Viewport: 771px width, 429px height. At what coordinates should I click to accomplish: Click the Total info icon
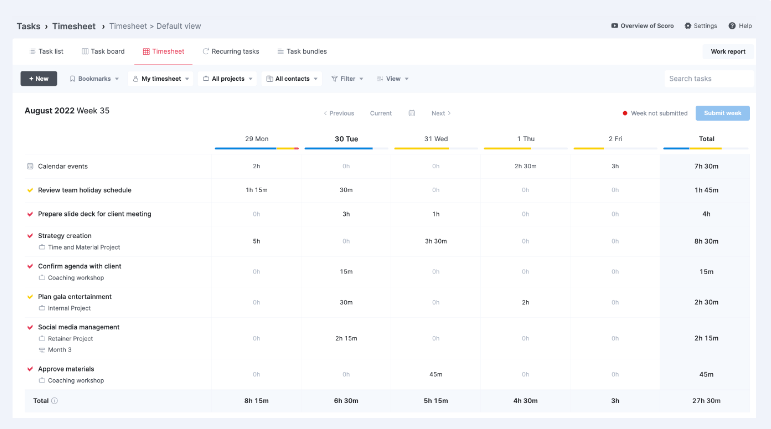click(x=55, y=400)
